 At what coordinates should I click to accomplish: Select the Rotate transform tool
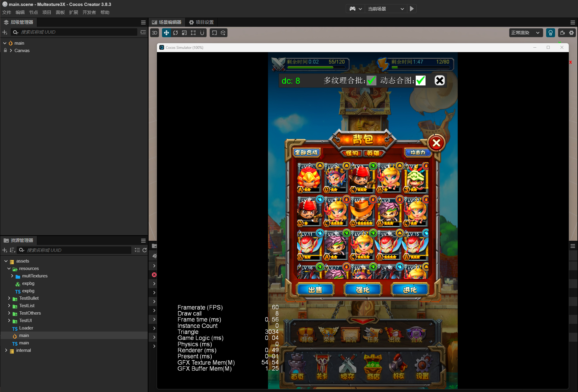[175, 33]
